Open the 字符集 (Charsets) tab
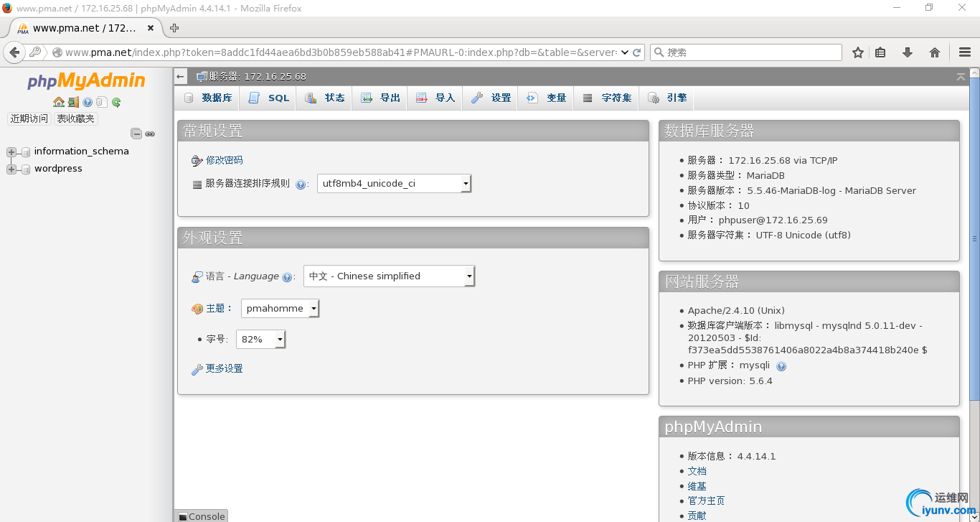 pyautogui.click(x=607, y=98)
